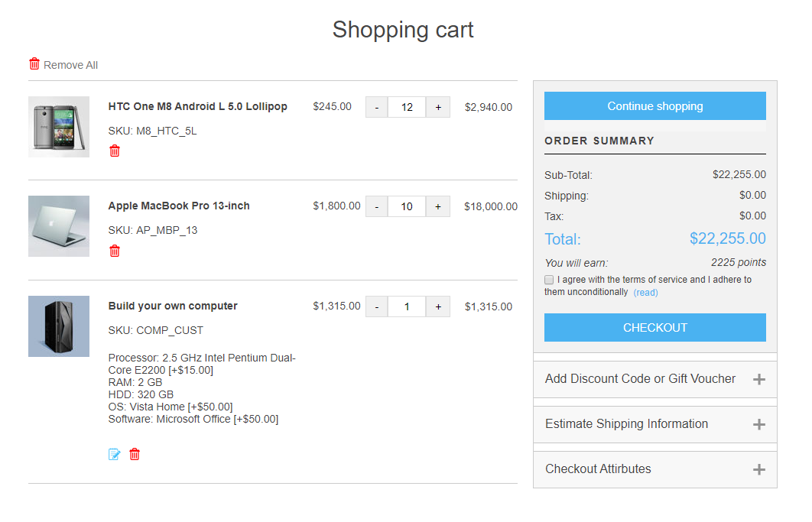
Task: Click the HTC One M8 quantity field
Action: click(x=407, y=107)
